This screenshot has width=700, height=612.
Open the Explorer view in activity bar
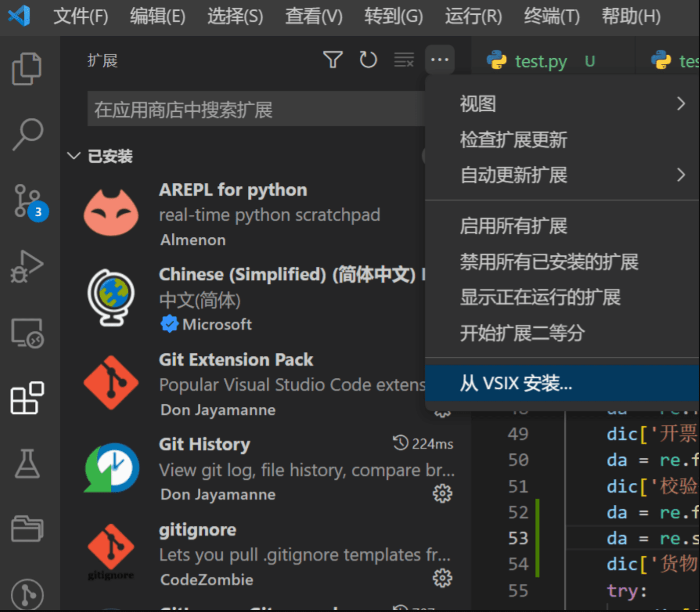(27, 69)
